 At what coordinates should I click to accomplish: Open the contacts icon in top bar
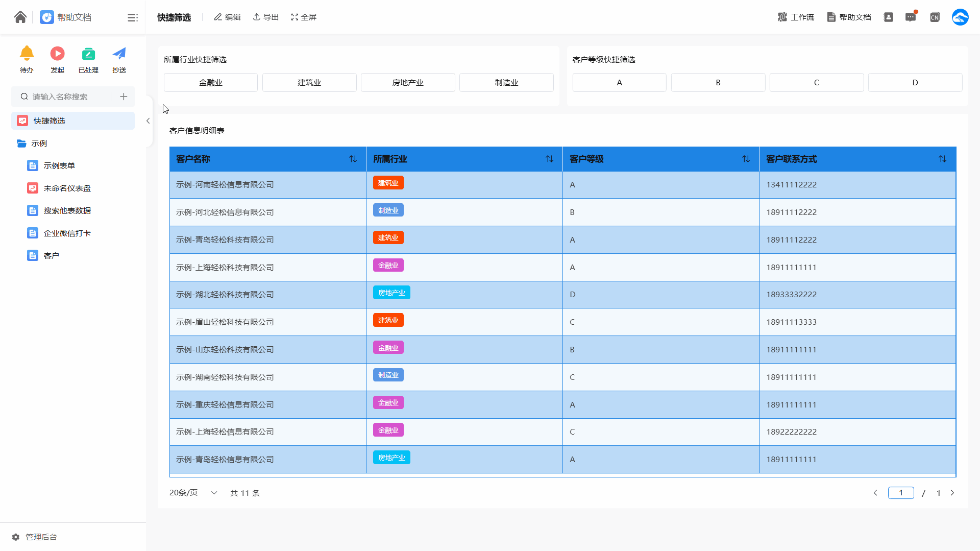pos(888,17)
